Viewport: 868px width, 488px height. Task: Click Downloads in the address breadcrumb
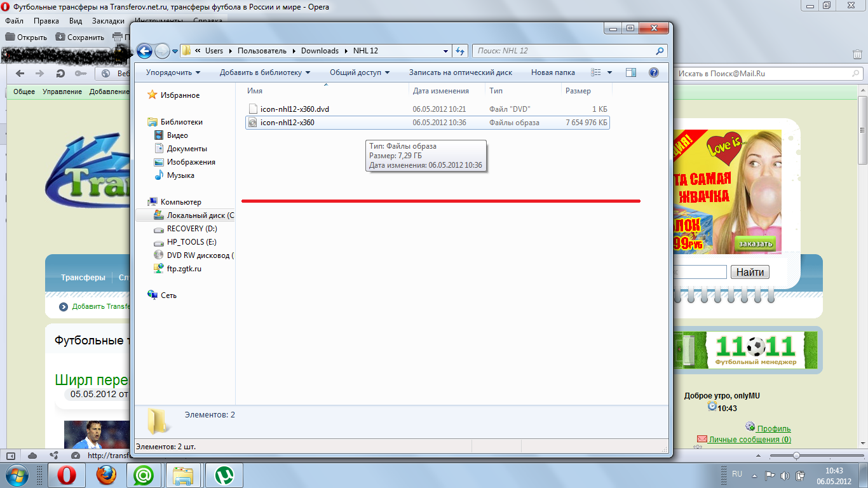320,51
